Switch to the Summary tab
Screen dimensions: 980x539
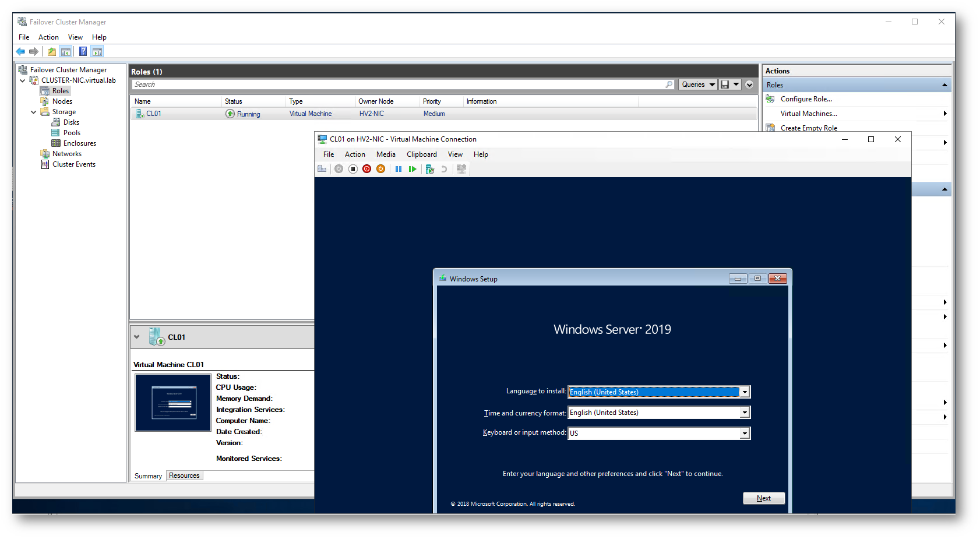[x=148, y=476]
